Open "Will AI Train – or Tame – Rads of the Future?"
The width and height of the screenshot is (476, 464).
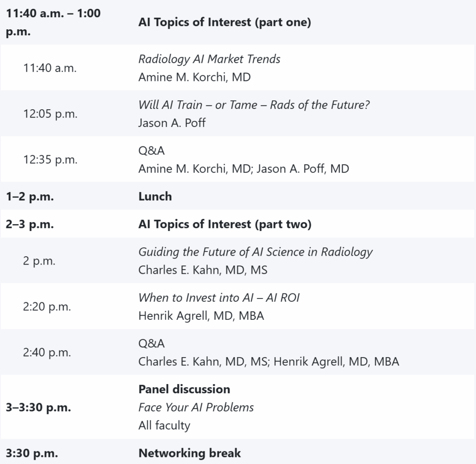[254, 105]
